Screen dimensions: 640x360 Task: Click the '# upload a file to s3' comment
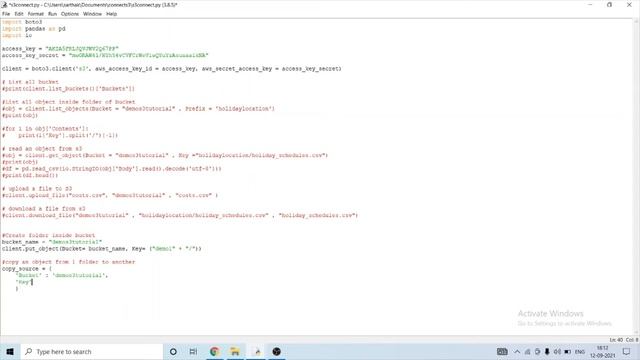(37, 189)
